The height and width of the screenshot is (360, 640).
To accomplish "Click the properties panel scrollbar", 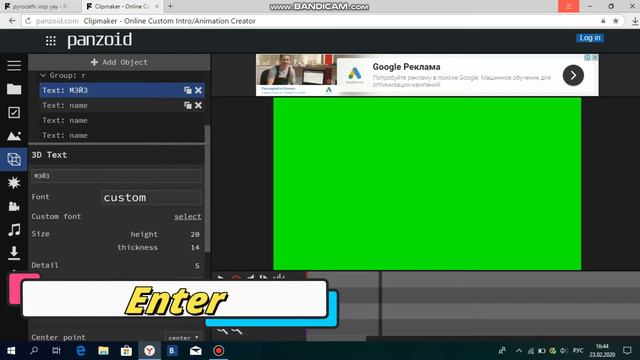I will tap(207, 189).
